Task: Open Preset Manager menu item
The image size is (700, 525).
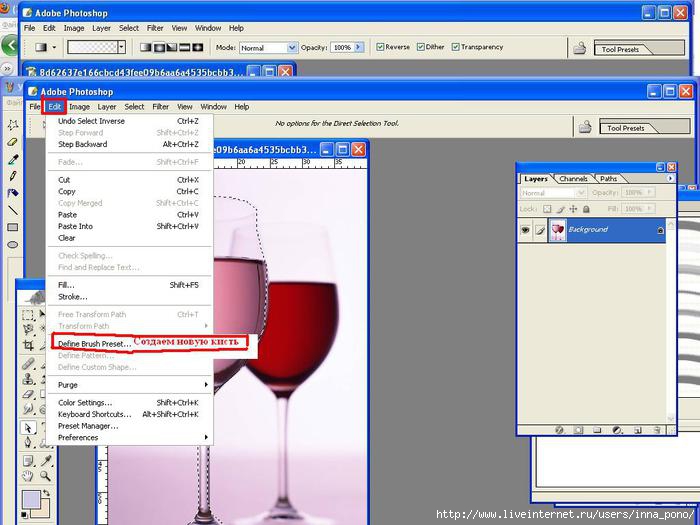Action: pos(129,426)
